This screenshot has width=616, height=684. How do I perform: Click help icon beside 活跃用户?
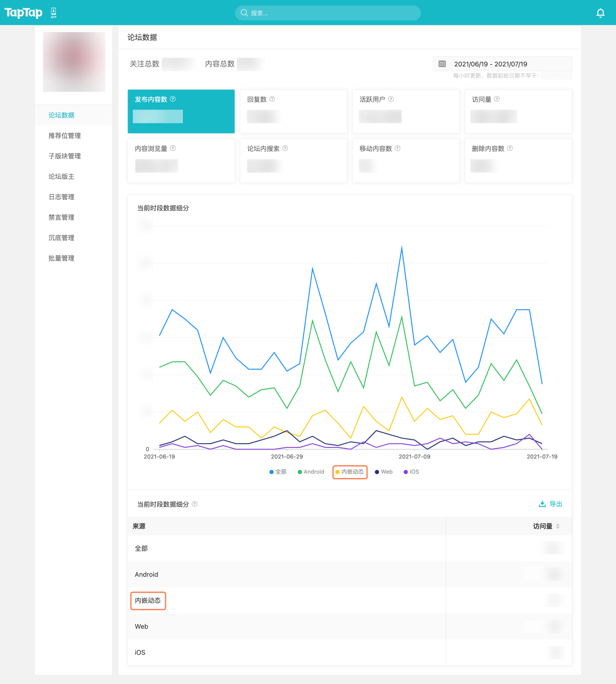pos(391,99)
